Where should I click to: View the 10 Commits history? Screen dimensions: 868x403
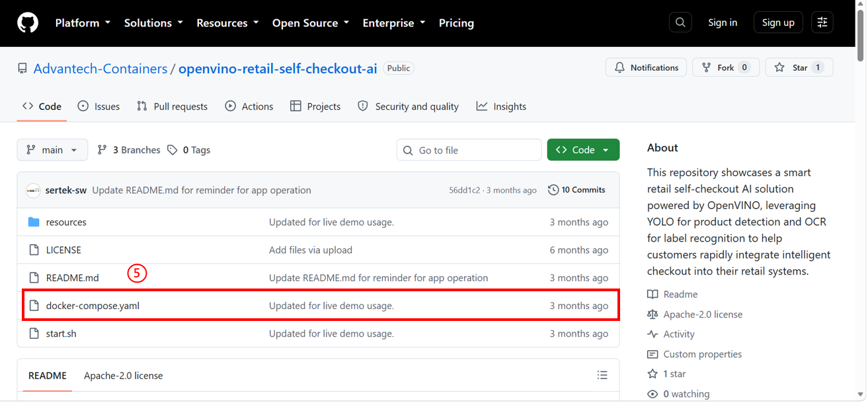coord(576,190)
